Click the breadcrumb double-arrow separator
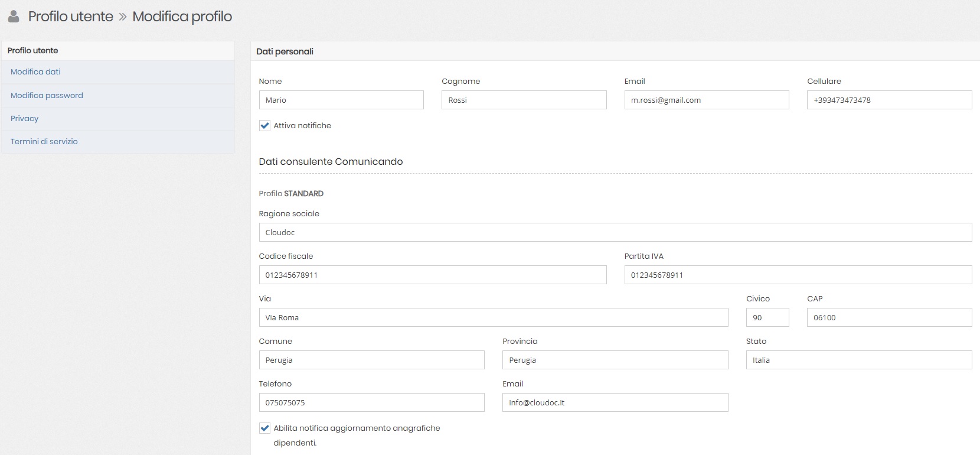The height and width of the screenshot is (455, 980). [x=123, y=17]
